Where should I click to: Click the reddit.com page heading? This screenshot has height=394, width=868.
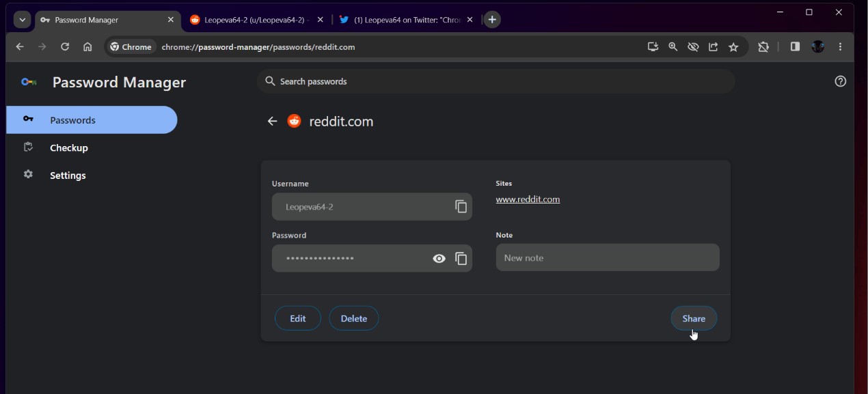pyautogui.click(x=341, y=122)
